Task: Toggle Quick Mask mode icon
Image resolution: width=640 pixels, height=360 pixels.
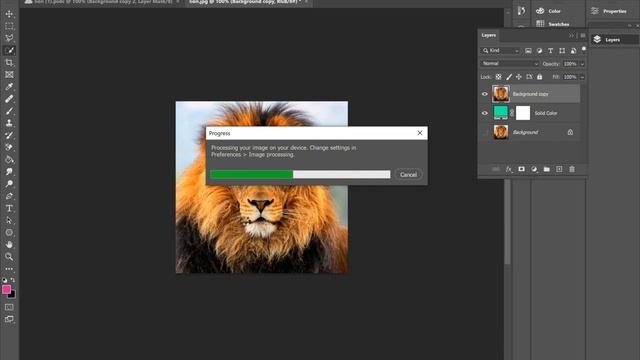Action: [9, 307]
